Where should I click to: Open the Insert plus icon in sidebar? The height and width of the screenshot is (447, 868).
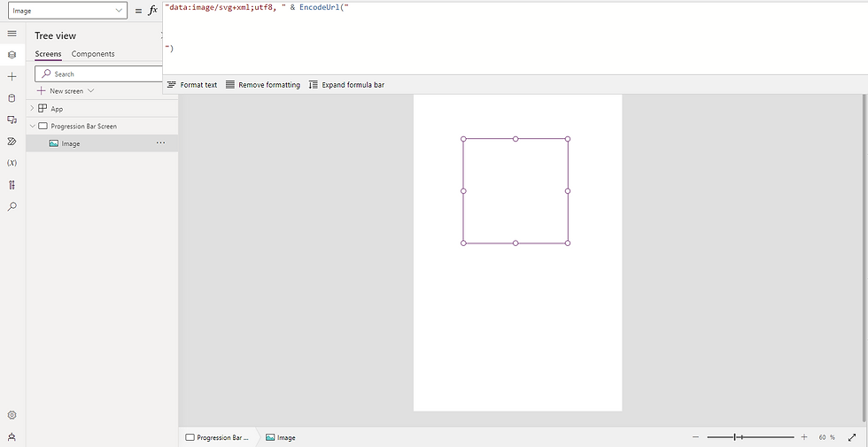(12, 76)
